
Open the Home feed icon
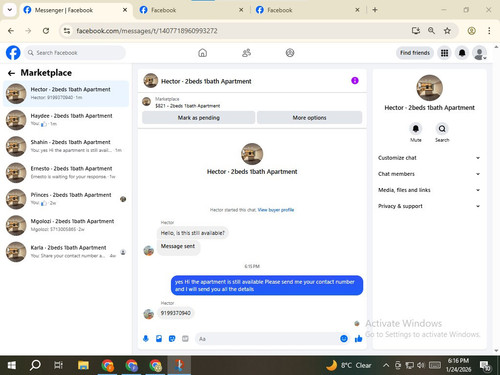coord(202,53)
